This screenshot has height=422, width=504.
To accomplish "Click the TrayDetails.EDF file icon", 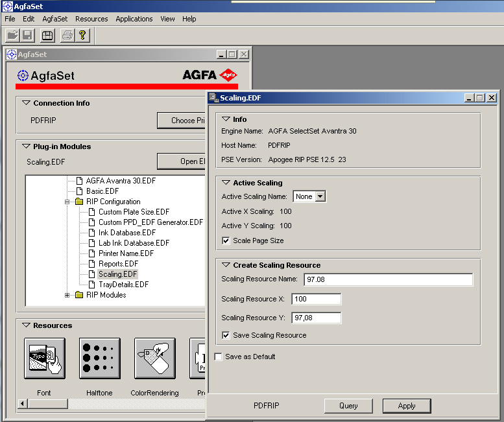I will [91, 284].
